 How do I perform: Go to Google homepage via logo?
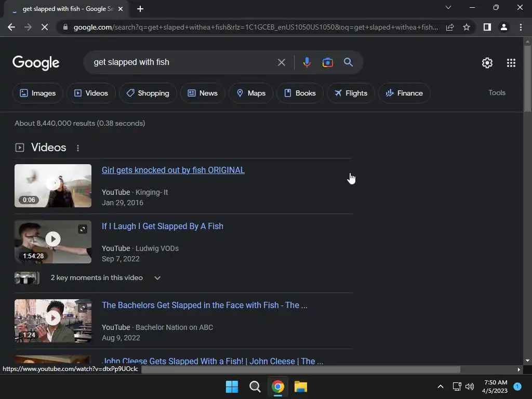tap(36, 63)
